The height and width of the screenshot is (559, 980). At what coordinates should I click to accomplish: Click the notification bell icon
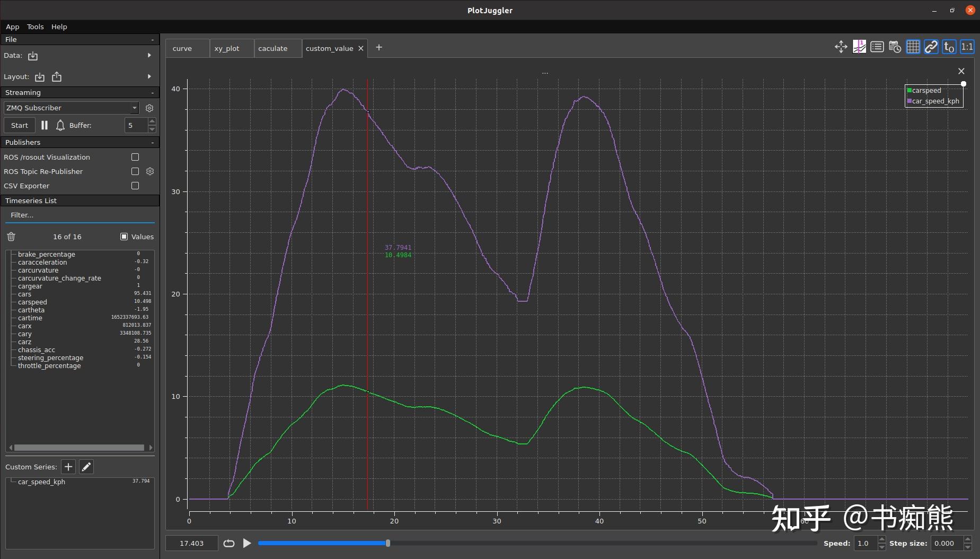60,125
